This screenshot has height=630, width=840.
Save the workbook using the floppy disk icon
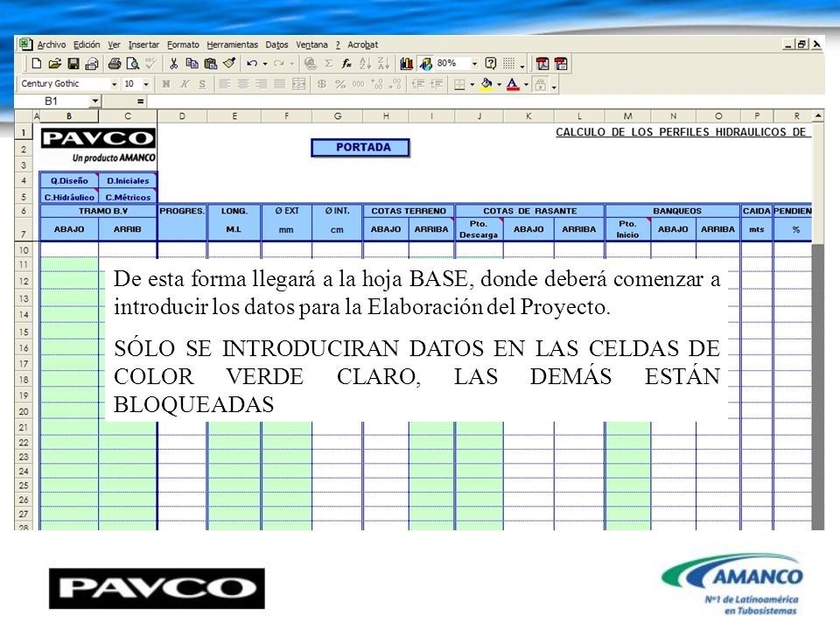click(x=73, y=64)
